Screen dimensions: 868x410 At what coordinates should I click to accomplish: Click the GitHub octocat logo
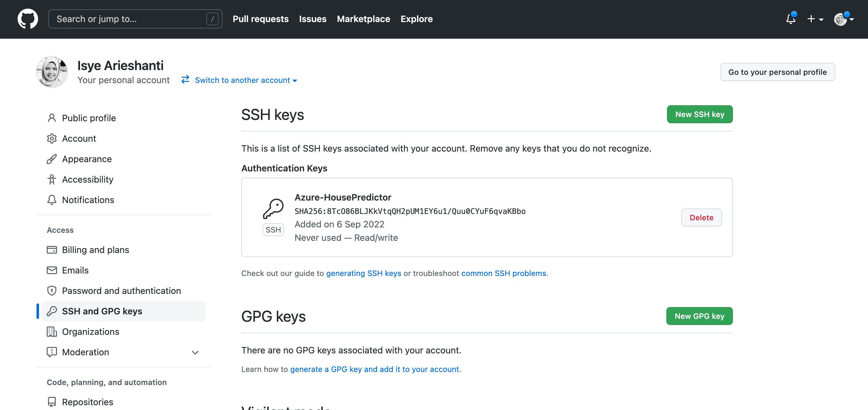point(28,19)
